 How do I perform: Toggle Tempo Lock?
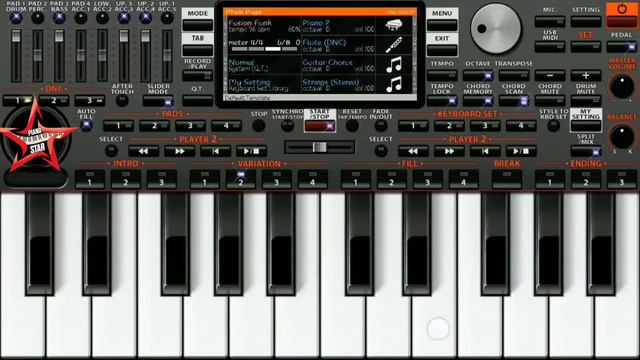click(x=442, y=100)
